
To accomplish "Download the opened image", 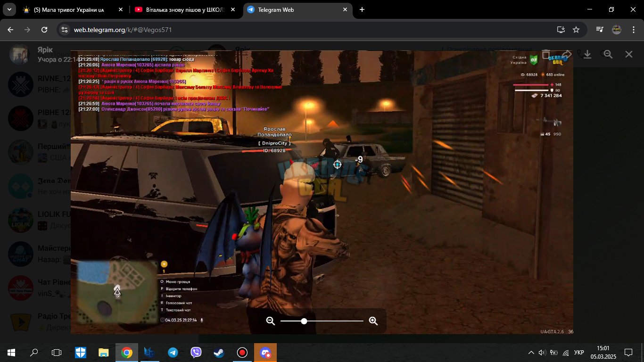I will pos(587,54).
